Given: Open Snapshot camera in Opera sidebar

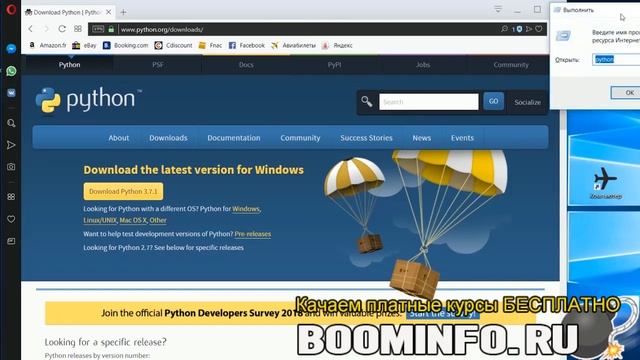Looking at the screenshot, I should 11,167.
